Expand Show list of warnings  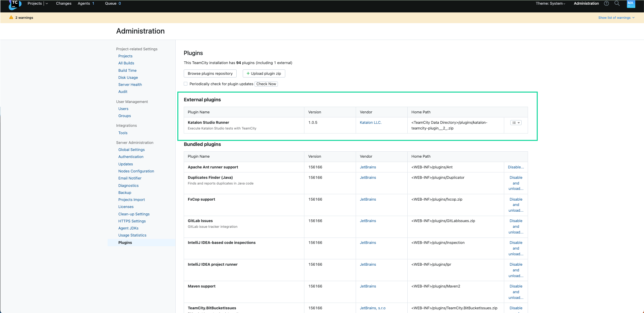click(x=616, y=17)
